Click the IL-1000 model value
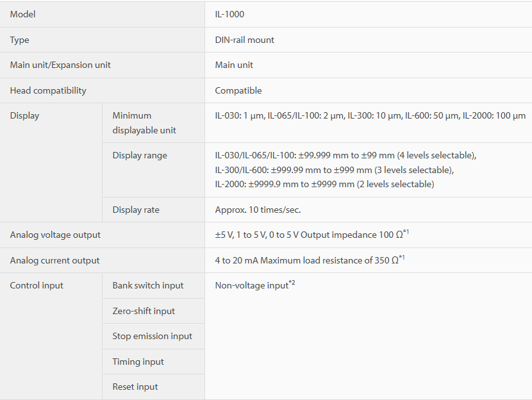This screenshot has width=532, height=400. 229,14
